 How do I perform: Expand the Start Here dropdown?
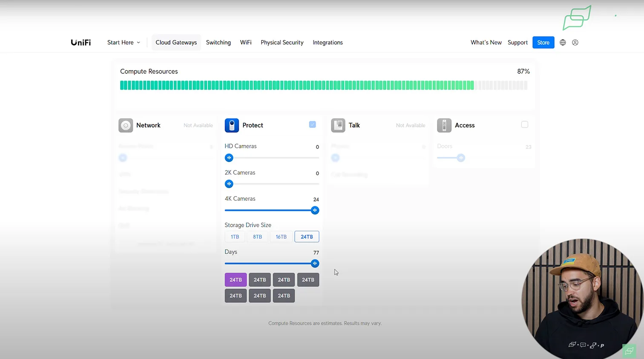[124, 43]
